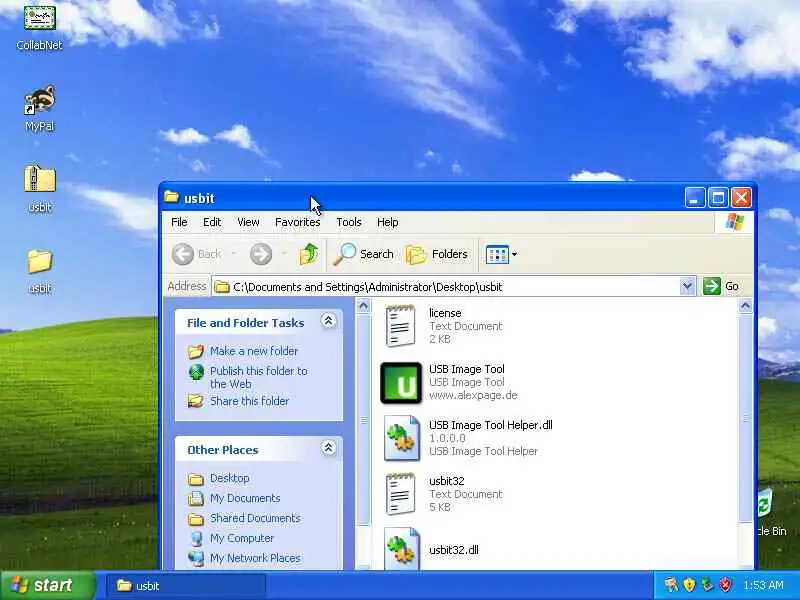This screenshot has height=600, width=800.
Task: Select the license text document icon
Action: (x=401, y=326)
